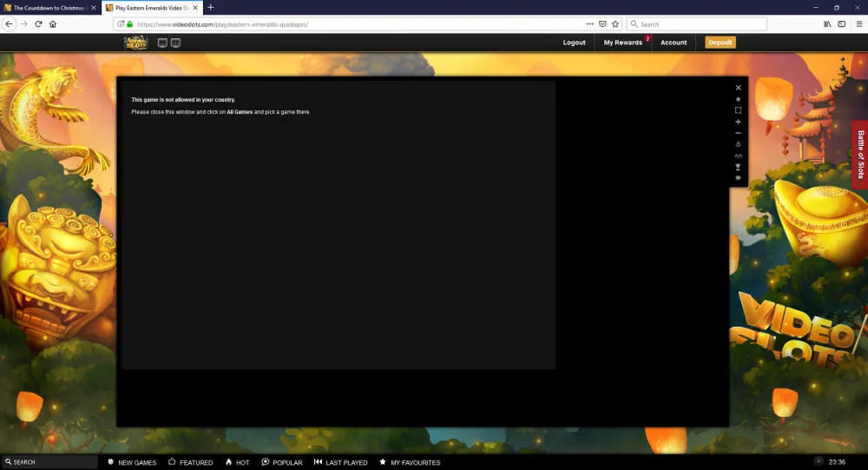The width and height of the screenshot is (868, 470).
Task: Open site information icon in address bar
Action: coord(120,23)
